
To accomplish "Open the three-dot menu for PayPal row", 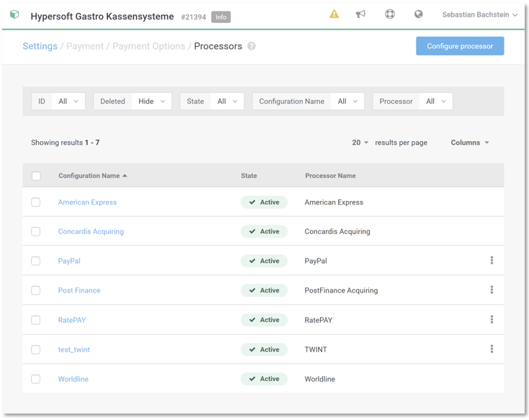I will click(x=492, y=261).
